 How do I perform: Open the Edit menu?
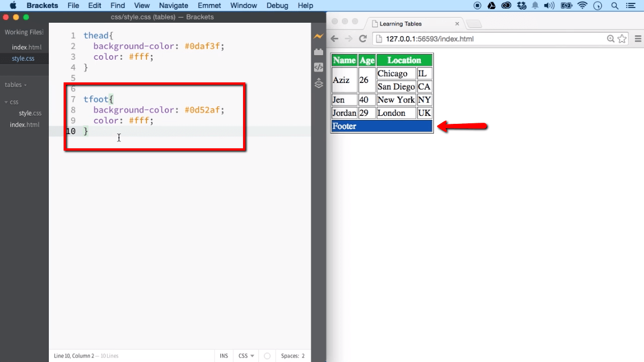point(94,5)
